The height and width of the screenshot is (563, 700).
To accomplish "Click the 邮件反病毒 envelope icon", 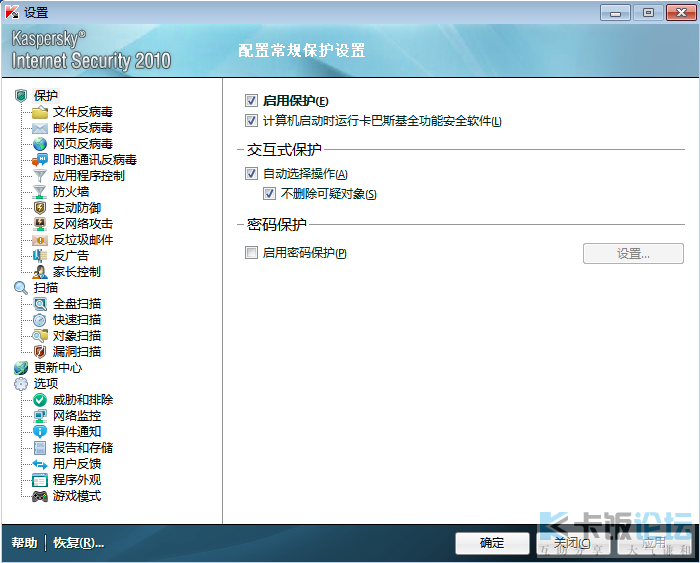I will pos(40,128).
